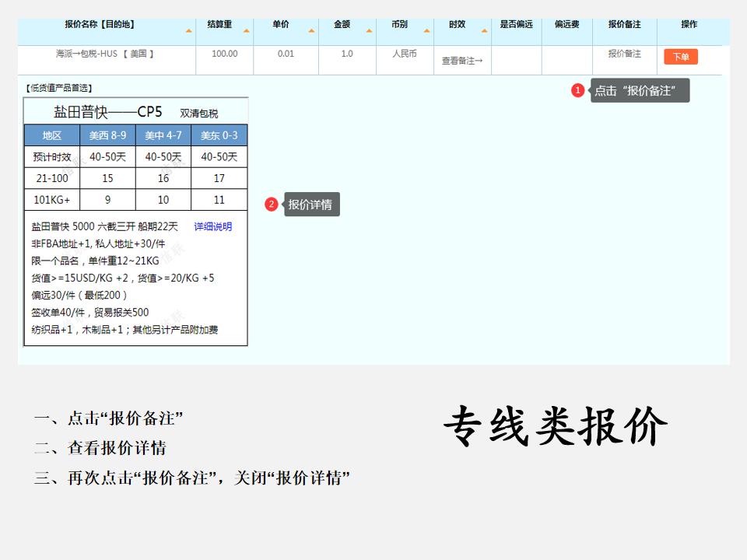Select the 偏远费 column header

click(x=566, y=24)
